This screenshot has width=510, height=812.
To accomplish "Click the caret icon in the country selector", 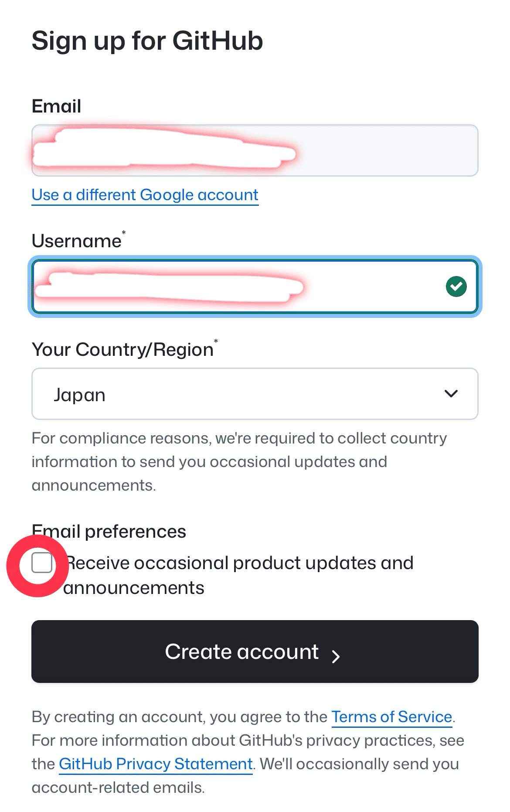I will (451, 393).
